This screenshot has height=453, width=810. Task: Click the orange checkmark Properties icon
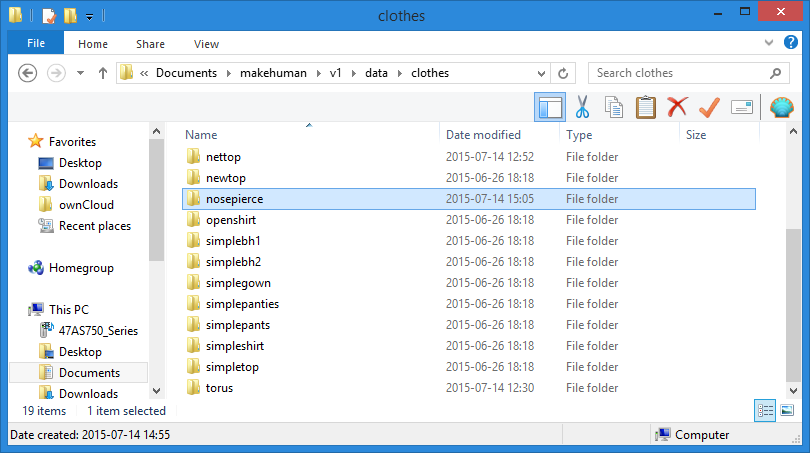[x=709, y=106]
